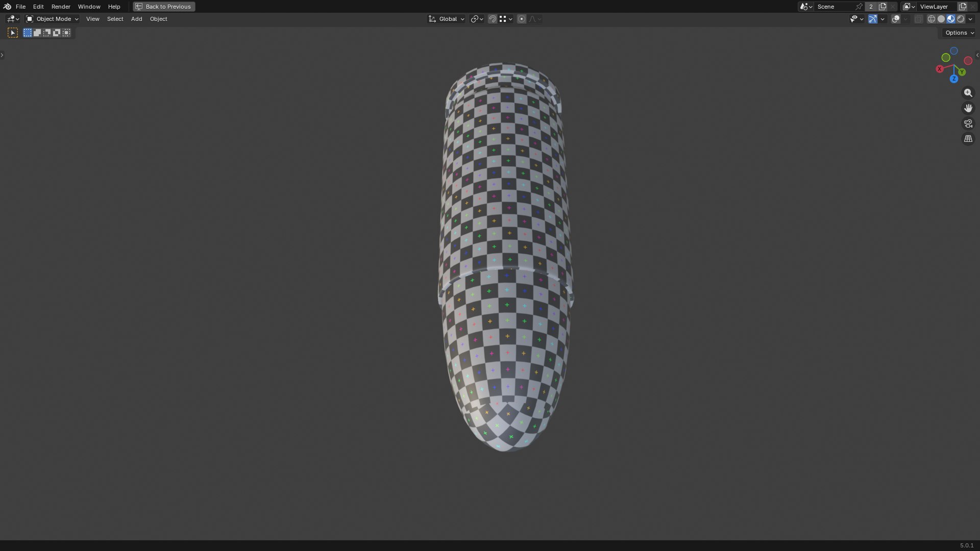Switch perspective/orthographic grid icon

[x=968, y=139]
